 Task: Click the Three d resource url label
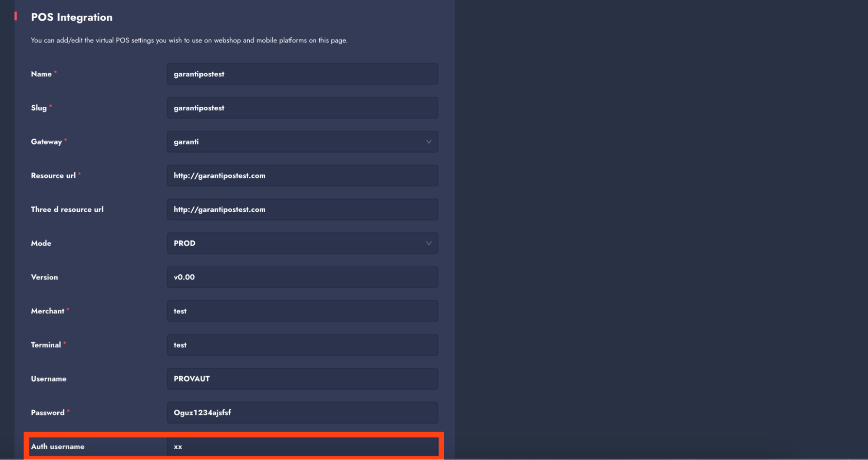point(67,210)
